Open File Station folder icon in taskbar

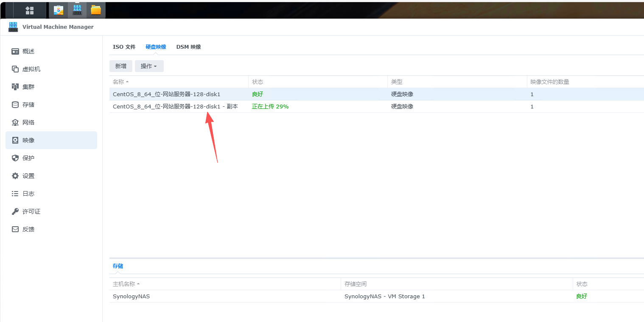(x=95, y=10)
